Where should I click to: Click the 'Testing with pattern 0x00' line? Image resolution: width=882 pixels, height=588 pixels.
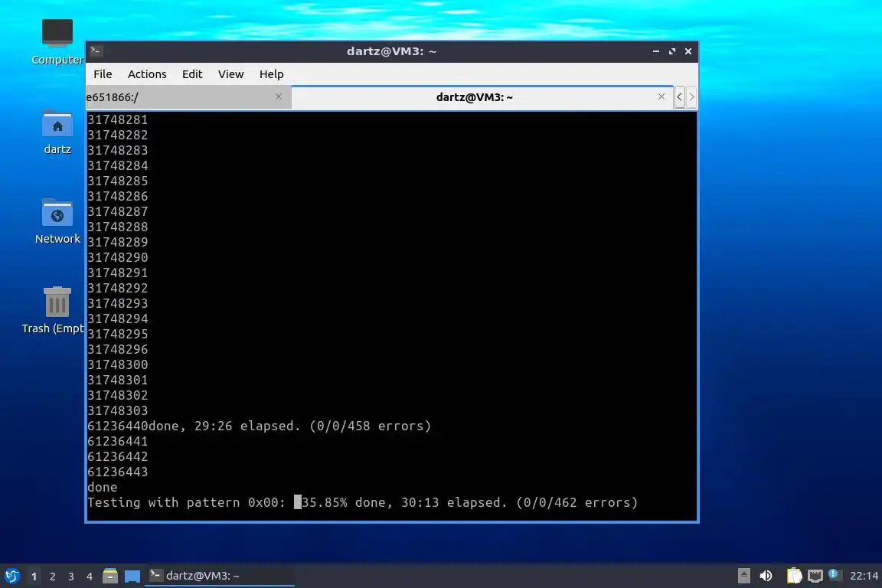pyautogui.click(x=363, y=502)
